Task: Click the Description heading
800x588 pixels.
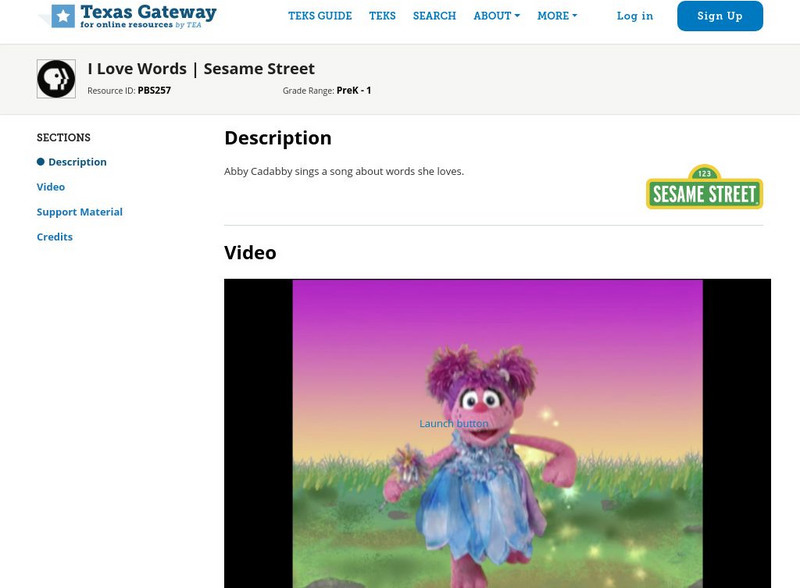Action: pyautogui.click(x=278, y=138)
